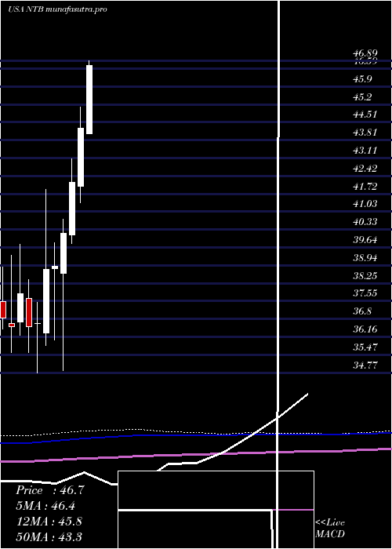Select the 37.55 price axis label
This screenshot has width=392, height=549.
(365, 293)
